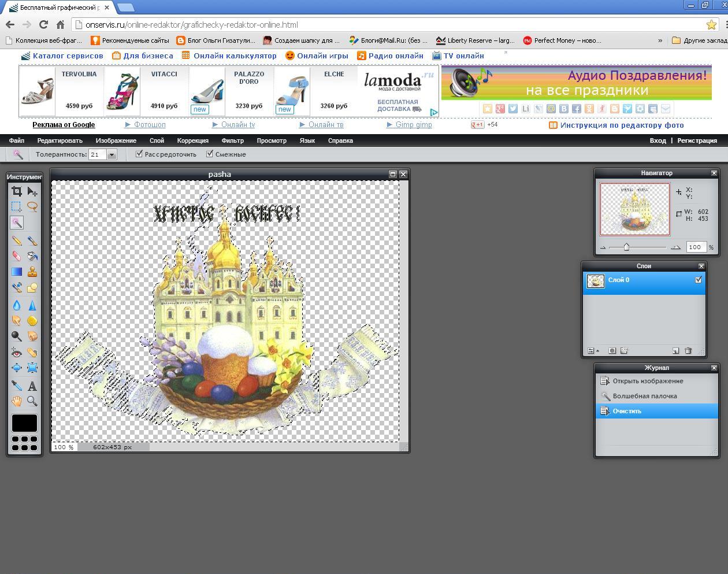Open the Справка menu
The image size is (728, 574).
click(340, 140)
